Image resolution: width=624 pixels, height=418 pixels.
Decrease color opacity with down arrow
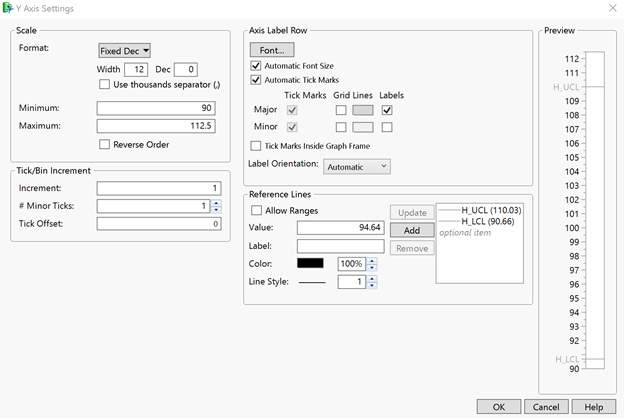pyautogui.click(x=372, y=268)
